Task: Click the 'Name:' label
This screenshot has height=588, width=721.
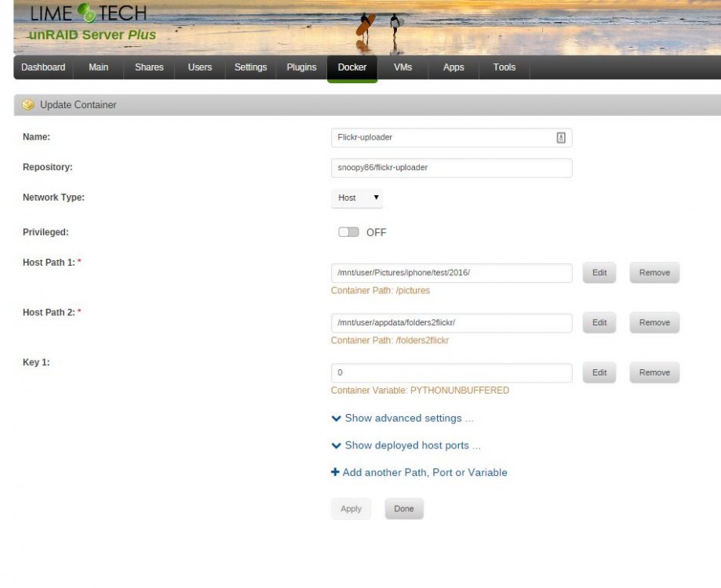Action: pos(36,137)
